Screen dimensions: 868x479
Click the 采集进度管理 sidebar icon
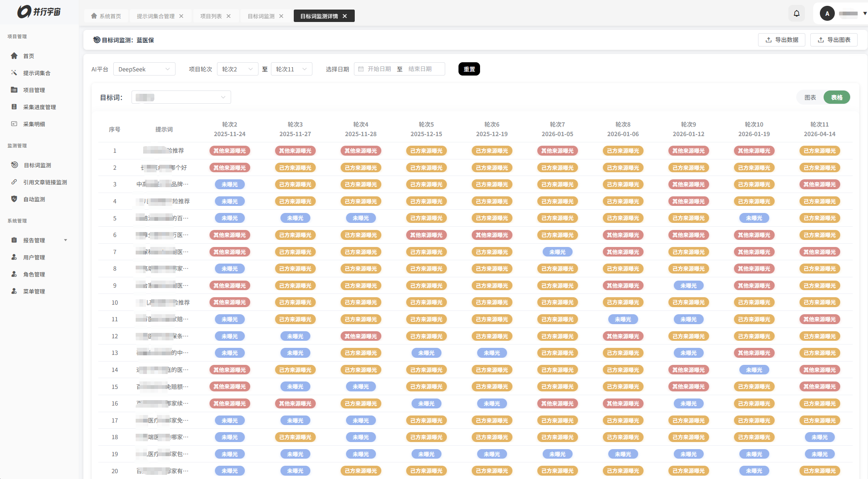14,107
